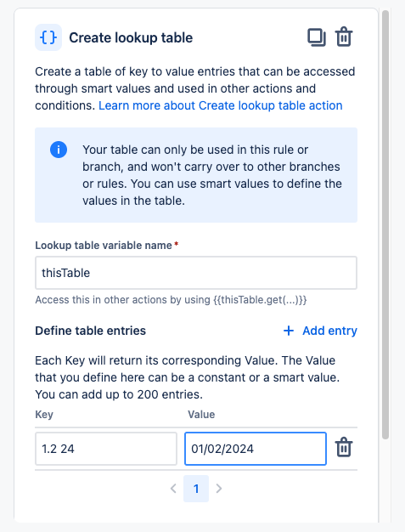The image size is (405, 532).
Task: Go to the previous entries page
Action: click(173, 489)
